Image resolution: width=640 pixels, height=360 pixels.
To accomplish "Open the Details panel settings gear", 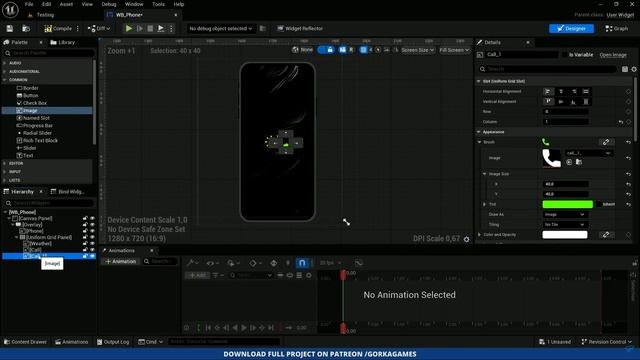I will tap(634, 69).
